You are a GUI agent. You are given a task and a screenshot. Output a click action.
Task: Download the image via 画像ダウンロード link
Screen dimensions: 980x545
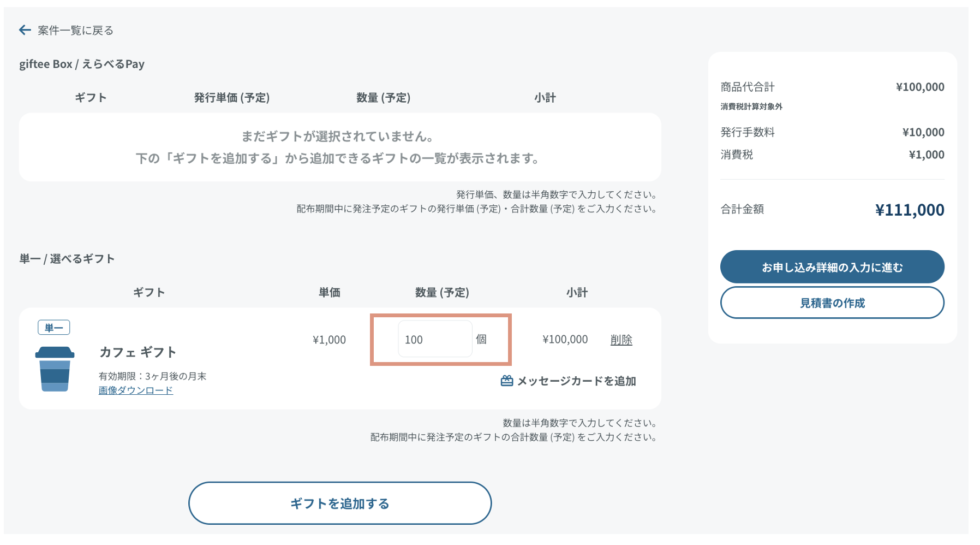(135, 390)
